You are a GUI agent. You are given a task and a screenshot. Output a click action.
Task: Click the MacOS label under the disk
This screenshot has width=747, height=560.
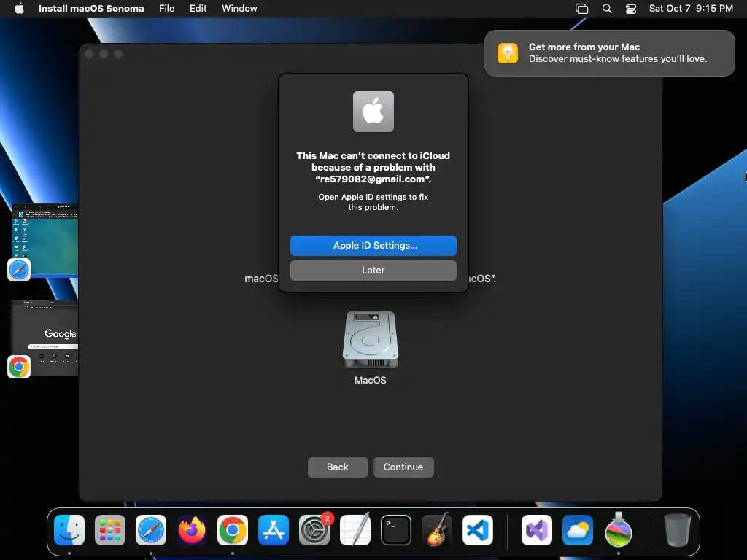click(370, 380)
